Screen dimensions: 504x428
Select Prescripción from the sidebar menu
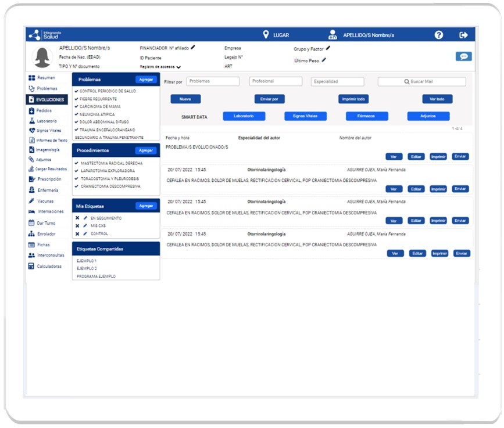[49, 179]
